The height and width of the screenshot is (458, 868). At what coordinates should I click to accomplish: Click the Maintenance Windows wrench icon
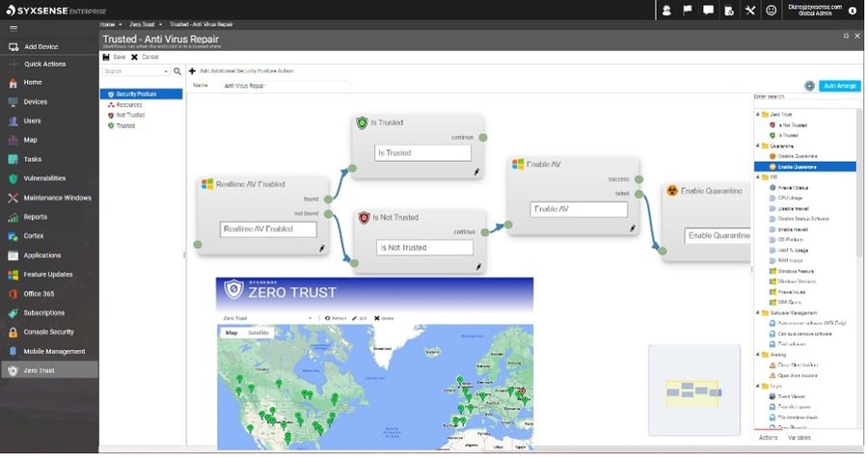point(13,198)
